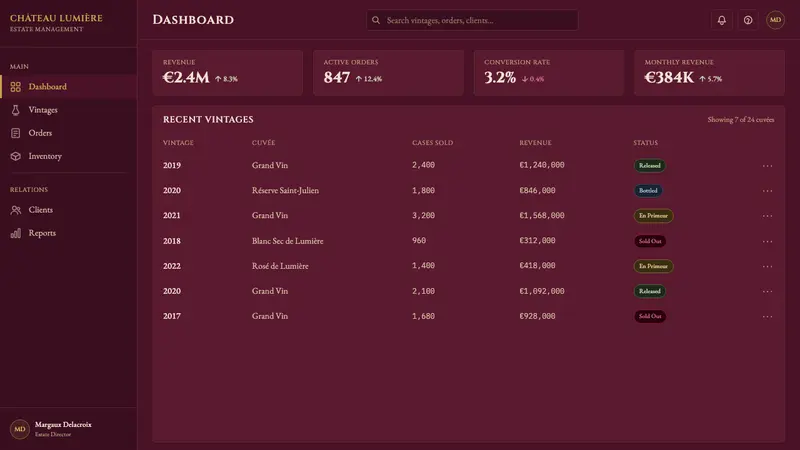This screenshot has height=450, width=800.
Task: Open the Active Orders 847 card
Action: (x=388, y=72)
